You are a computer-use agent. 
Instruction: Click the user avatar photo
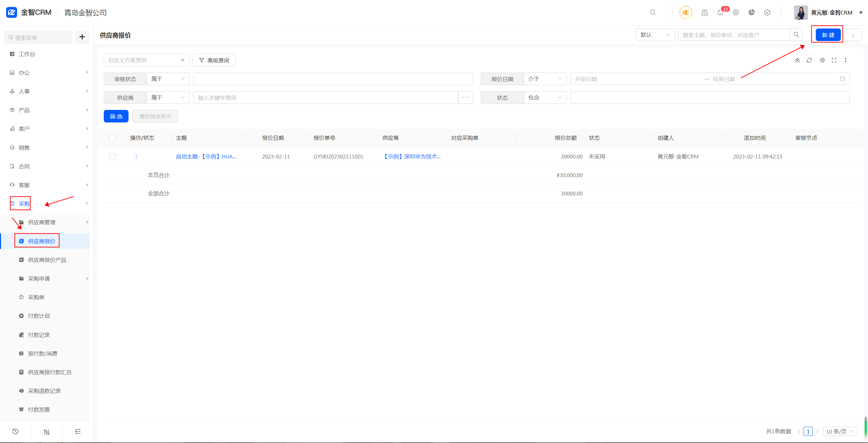pos(801,13)
